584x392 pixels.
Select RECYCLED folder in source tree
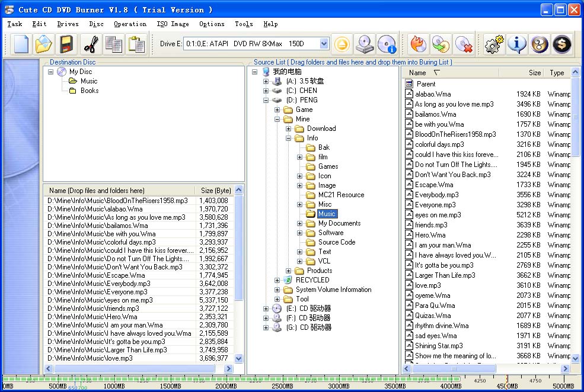312,280
